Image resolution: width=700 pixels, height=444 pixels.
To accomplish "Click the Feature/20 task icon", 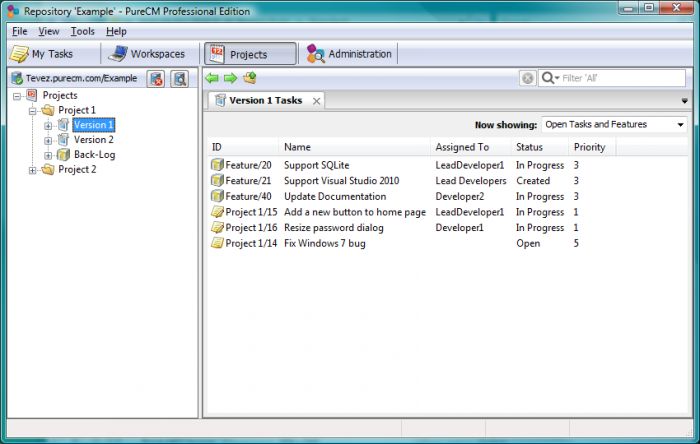I will (217, 165).
